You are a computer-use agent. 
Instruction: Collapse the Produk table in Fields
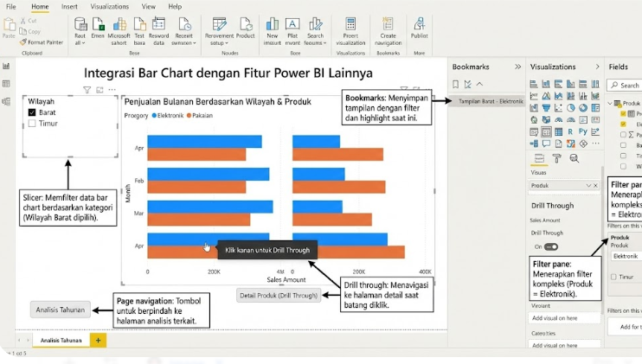coord(612,103)
